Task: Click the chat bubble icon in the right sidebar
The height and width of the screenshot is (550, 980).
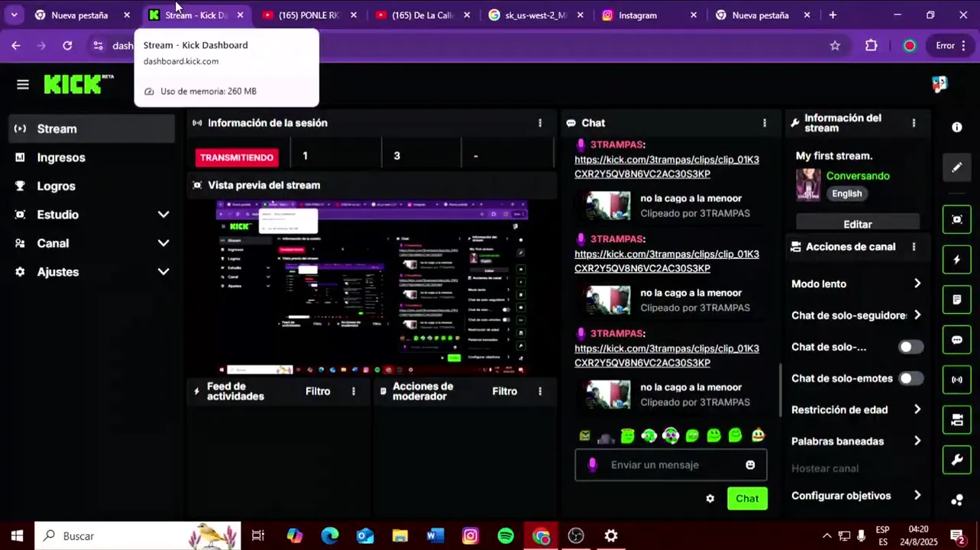Action: click(x=957, y=340)
